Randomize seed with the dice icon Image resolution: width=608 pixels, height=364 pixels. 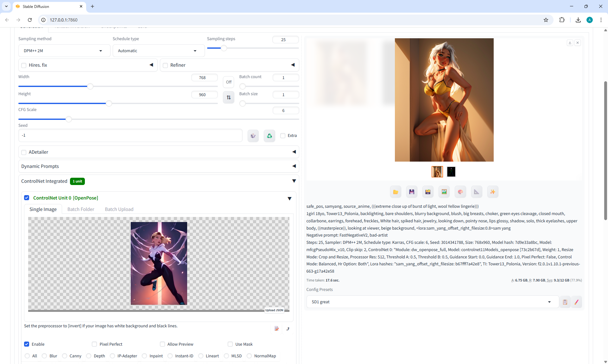tap(253, 136)
